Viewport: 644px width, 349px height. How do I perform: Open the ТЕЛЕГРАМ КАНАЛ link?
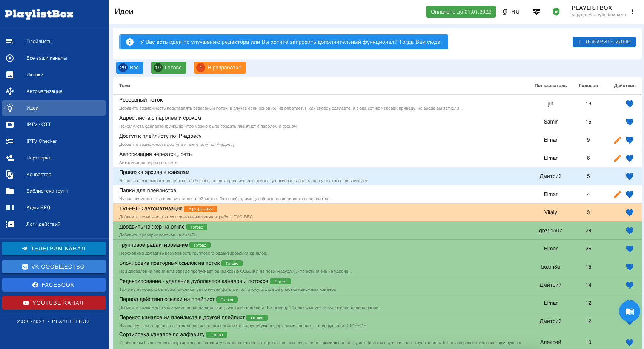click(54, 249)
